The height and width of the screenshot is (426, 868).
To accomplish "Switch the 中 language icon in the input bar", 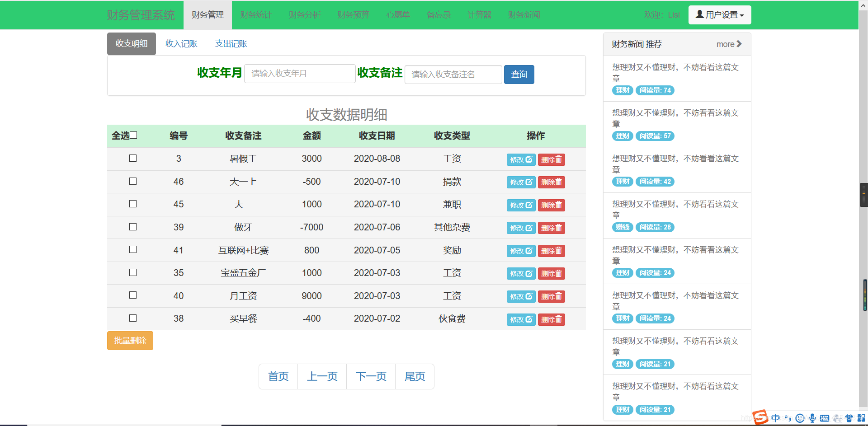I will 776,418.
